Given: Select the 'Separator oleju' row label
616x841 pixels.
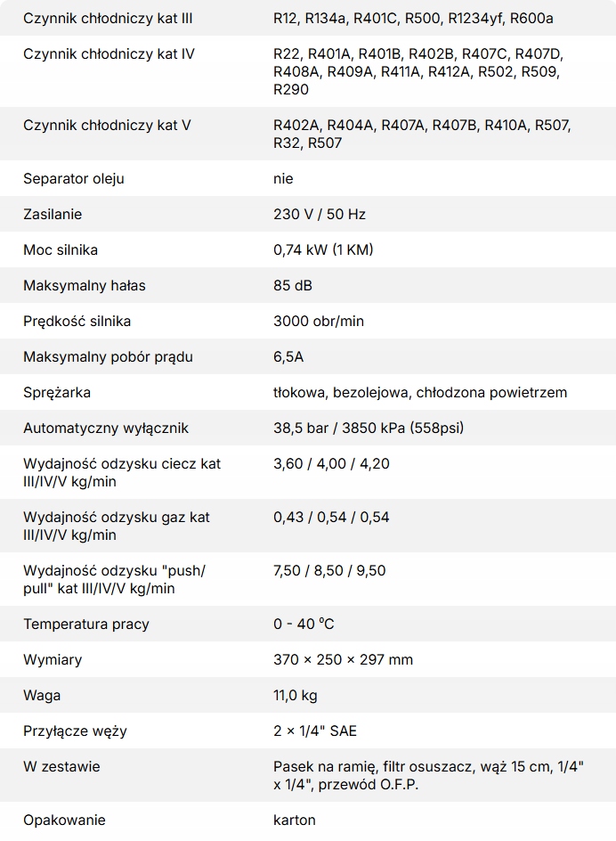Looking at the screenshot, I should pyautogui.click(x=74, y=178).
